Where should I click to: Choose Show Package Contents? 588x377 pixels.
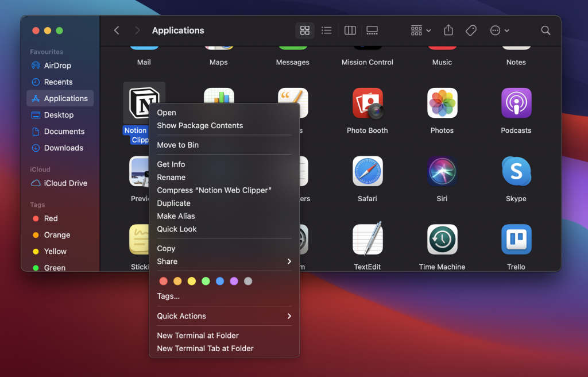[225, 125]
